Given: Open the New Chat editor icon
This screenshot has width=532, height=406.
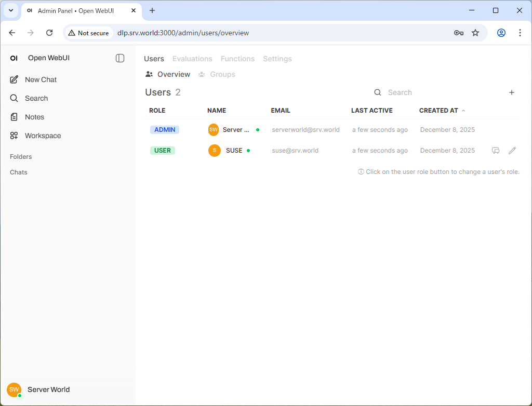Looking at the screenshot, I should tap(14, 79).
